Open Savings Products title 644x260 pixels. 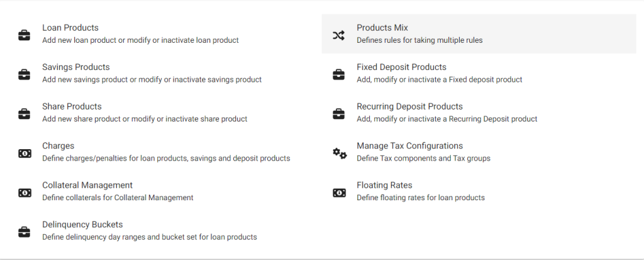tap(76, 67)
